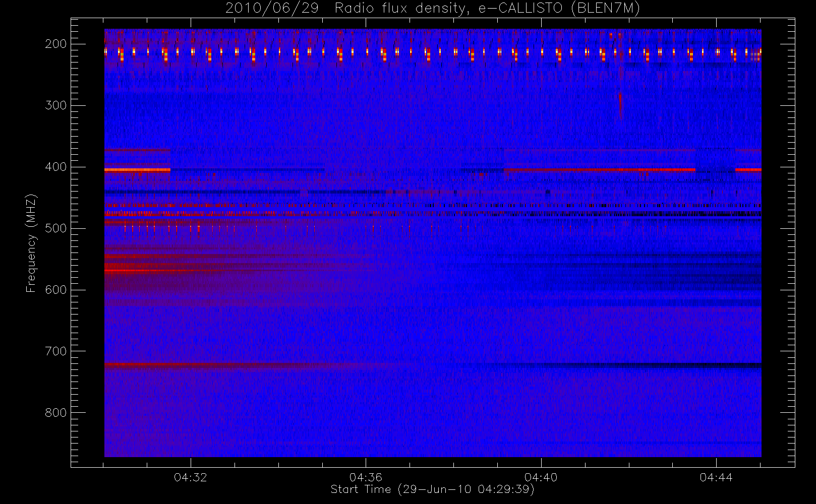Click the 500 frequency tick label
Screen dimensions: 816x504
point(56,228)
